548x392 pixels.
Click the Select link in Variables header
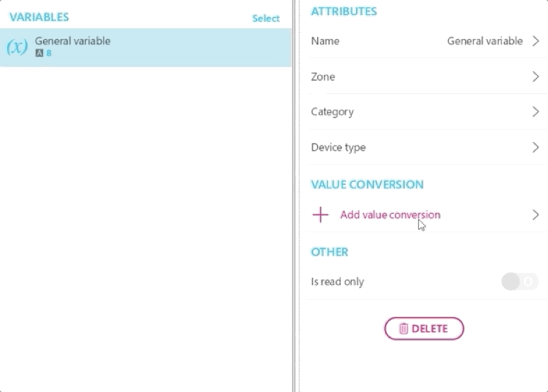(x=266, y=19)
